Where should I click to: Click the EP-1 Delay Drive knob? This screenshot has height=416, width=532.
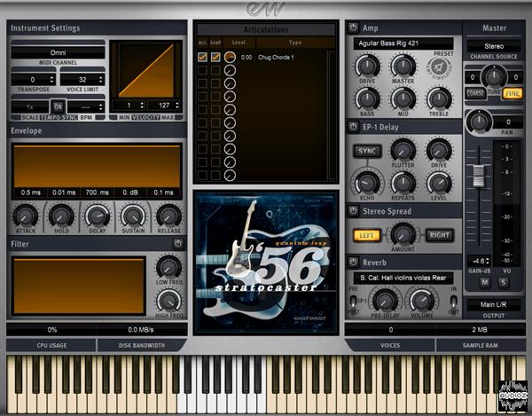pos(439,150)
